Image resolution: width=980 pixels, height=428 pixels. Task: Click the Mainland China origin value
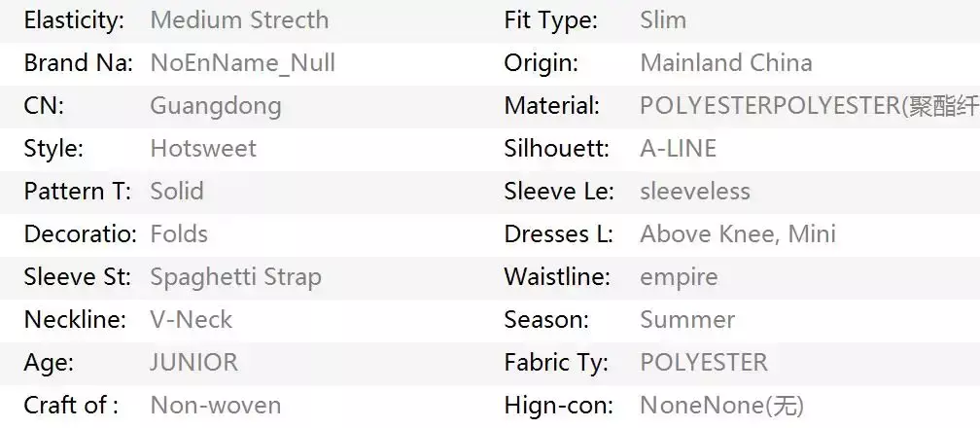(x=725, y=63)
